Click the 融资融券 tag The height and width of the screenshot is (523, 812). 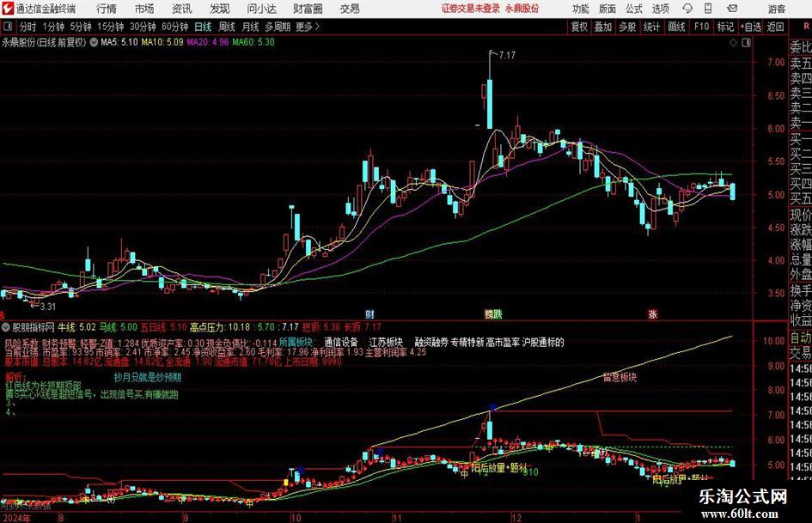[x=431, y=343]
